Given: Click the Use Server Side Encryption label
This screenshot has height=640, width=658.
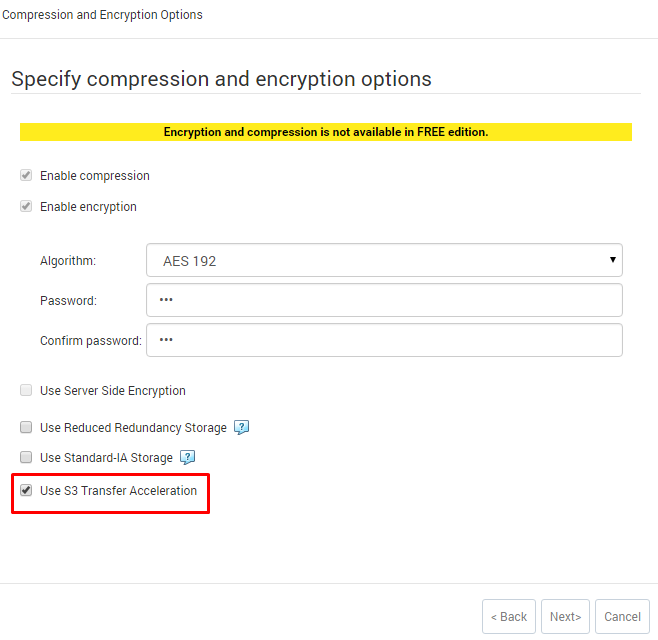Looking at the screenshot, I should point(113,390).
